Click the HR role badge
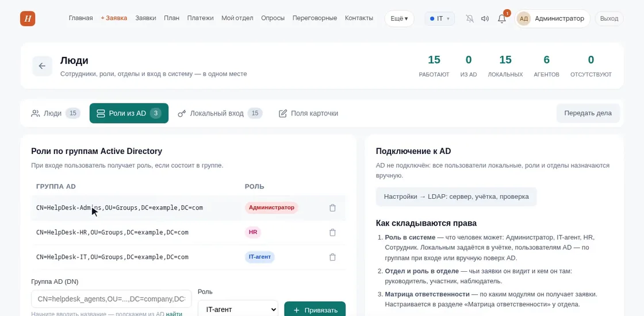644x316 pixels. click(x=253, y=232)
